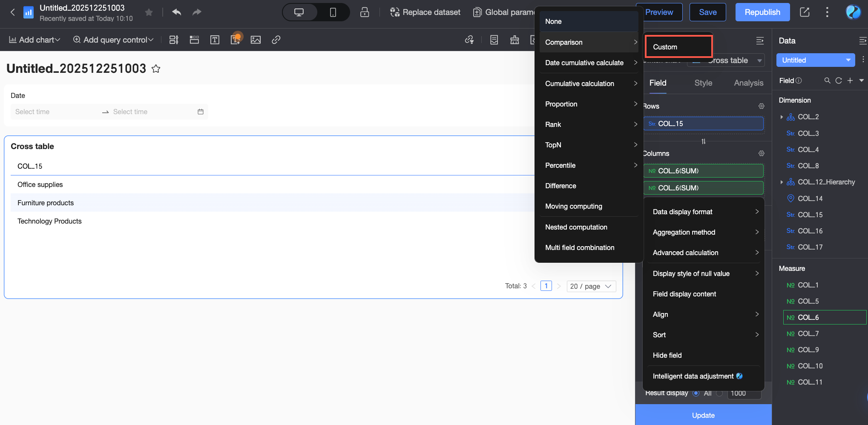
Task: Switch to the desktop layout view
Action: tap(299, 12)
